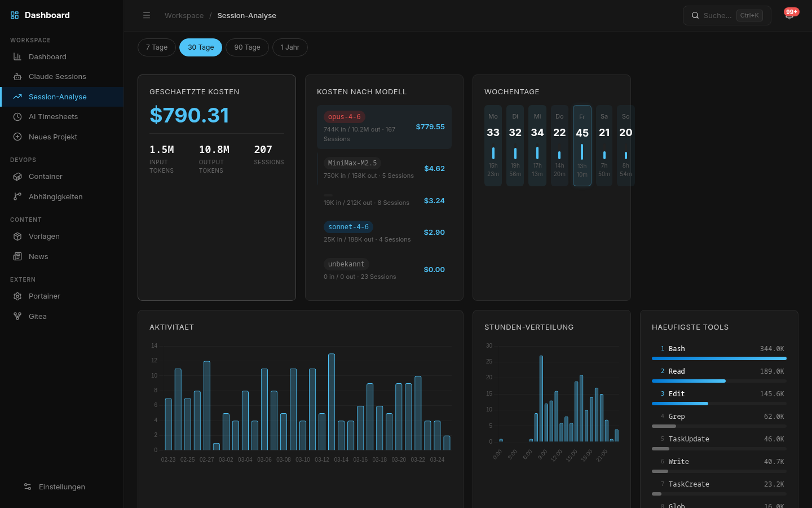Open Claude Sessions from the sidebar

57,76
